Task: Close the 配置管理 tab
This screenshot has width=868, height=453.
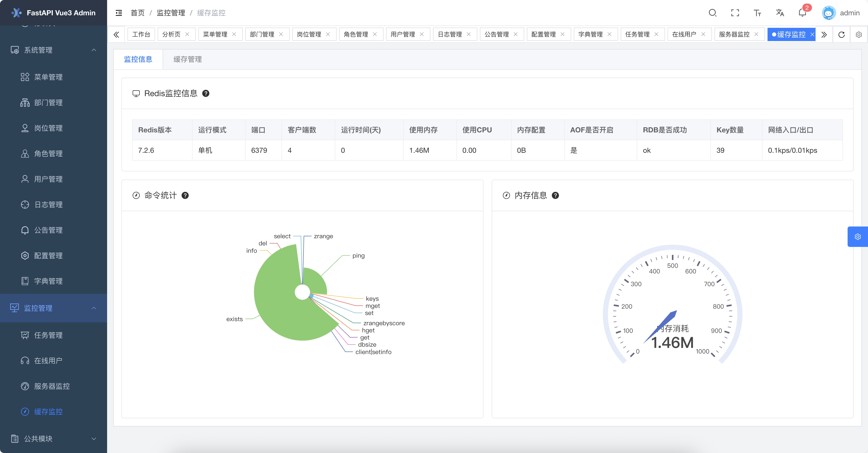Action: tap(562, 34)
